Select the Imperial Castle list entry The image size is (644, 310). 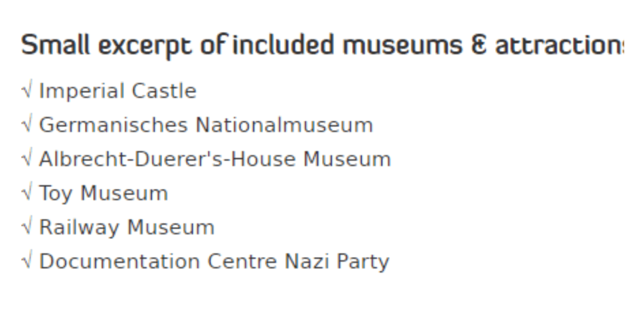click(x=118, y=92)
